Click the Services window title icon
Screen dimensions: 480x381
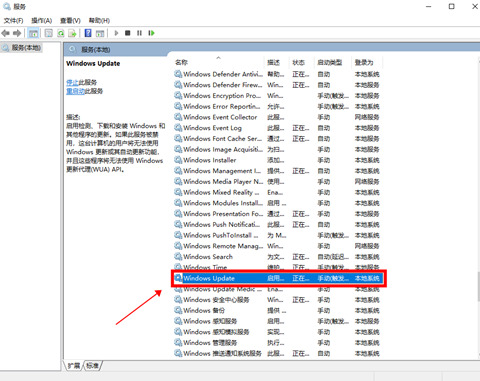pyautogui.click(x=6, y=6)
